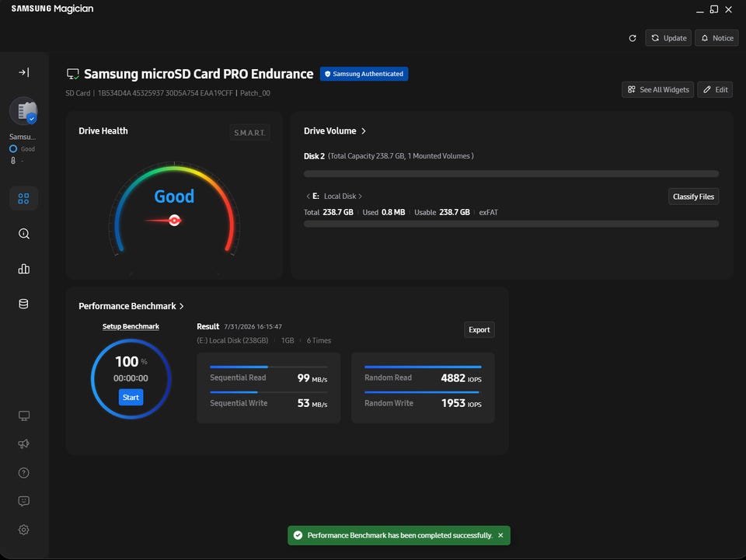Go to next volume right chevron
Screen dimensions: 746x560
pyautogui.click(x=360, y=197)
